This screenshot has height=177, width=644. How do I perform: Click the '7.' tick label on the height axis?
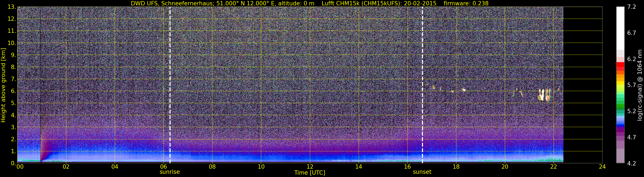(x=13, y=79)
